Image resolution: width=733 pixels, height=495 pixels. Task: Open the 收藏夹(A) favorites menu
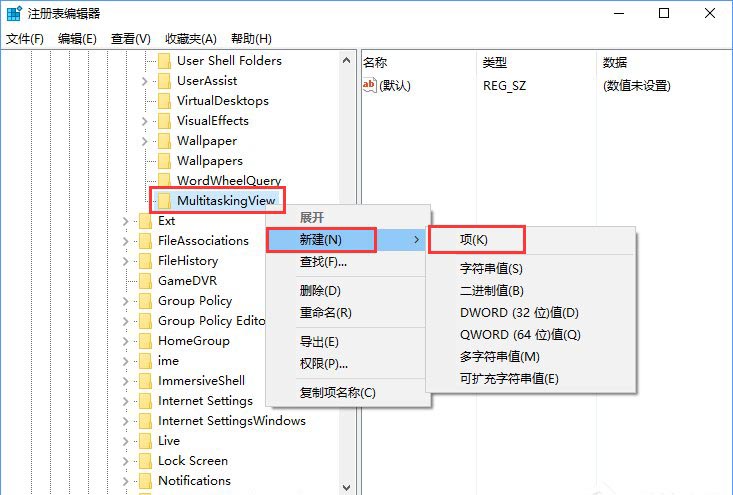(191, 39)
